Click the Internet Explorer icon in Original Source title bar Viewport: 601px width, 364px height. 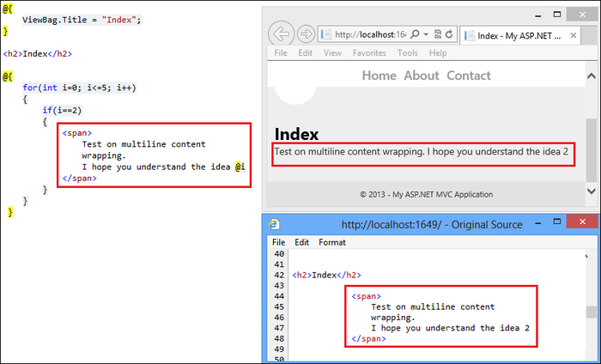click(275, 224)
